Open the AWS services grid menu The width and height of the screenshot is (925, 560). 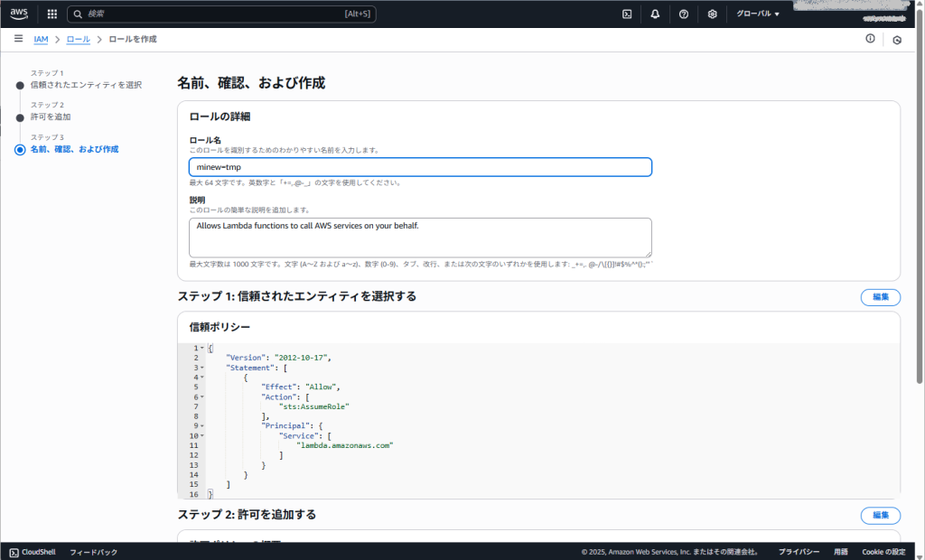[x=51, y=14]
